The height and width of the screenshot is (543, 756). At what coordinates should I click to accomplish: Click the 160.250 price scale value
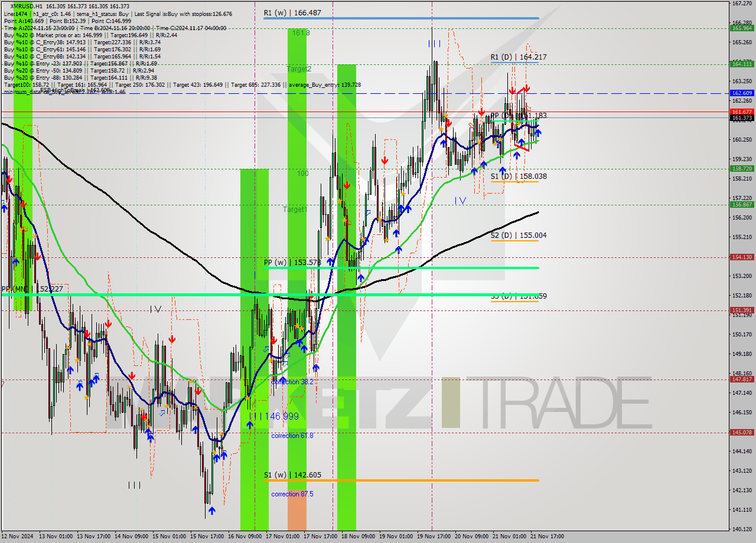coord(742,140)
